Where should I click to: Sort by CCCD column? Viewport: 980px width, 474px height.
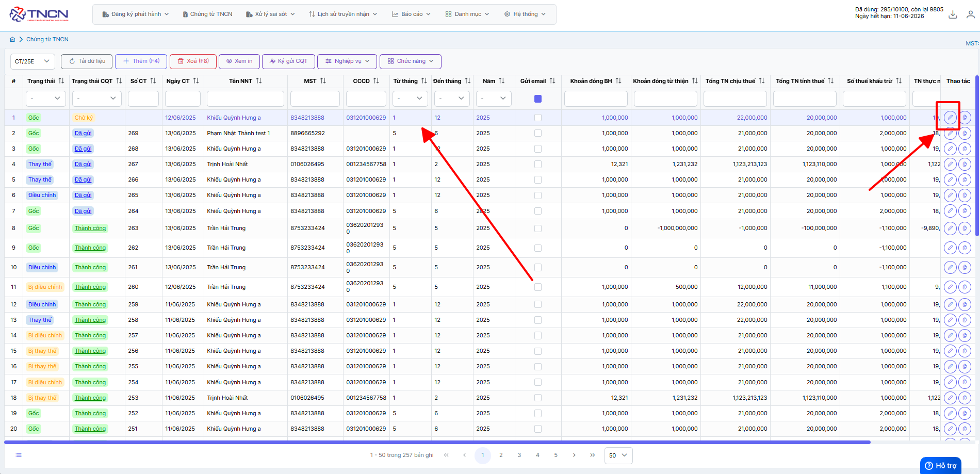coord(376,81)
